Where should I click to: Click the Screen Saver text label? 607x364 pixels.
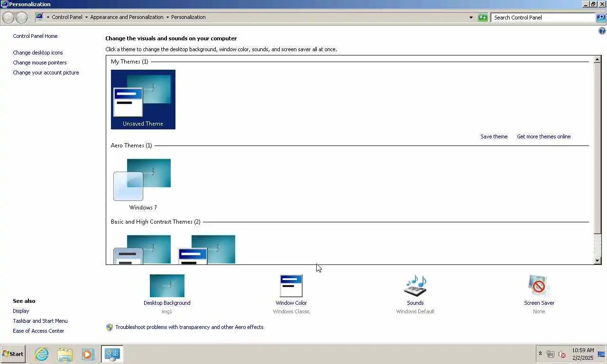pyautogui.click(x=539, y=303)
